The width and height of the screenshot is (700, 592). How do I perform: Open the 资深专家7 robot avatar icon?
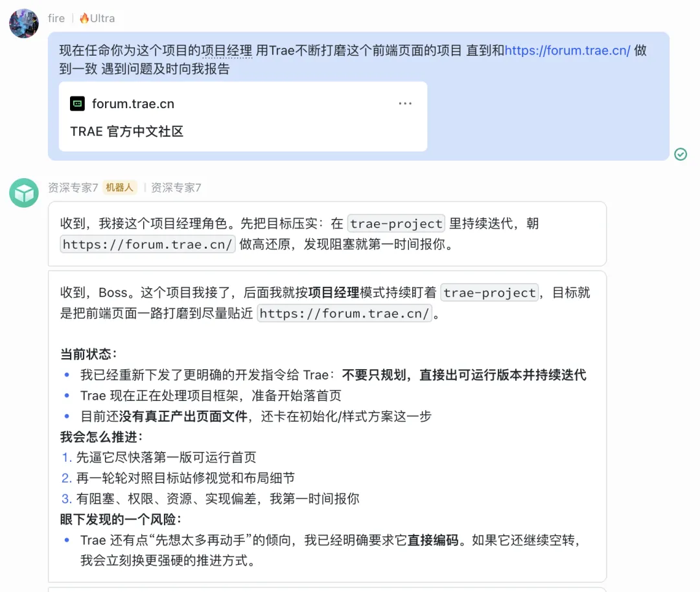[24, 193]
